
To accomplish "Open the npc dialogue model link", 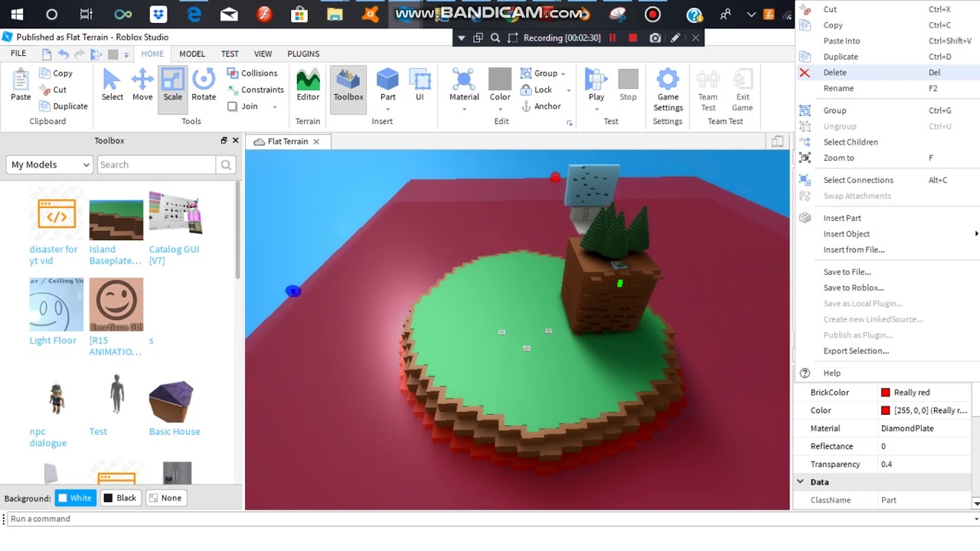I will [48, 437].
